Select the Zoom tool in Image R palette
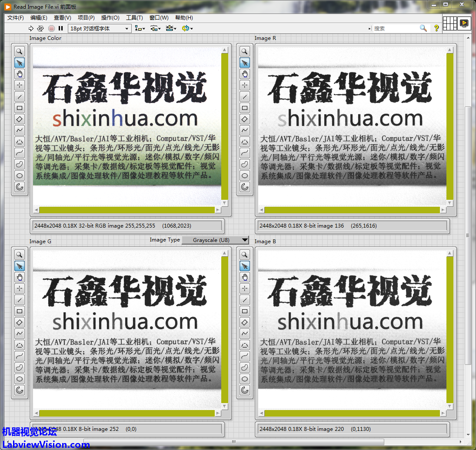 [x=245, y=51]
